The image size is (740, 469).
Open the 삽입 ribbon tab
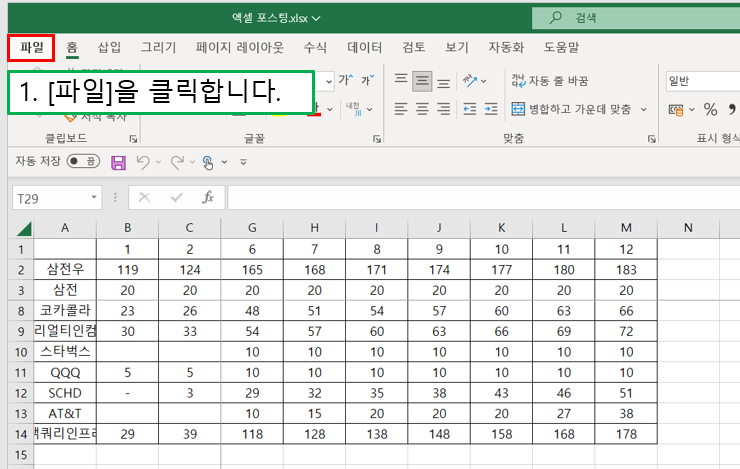coord(109,48)
